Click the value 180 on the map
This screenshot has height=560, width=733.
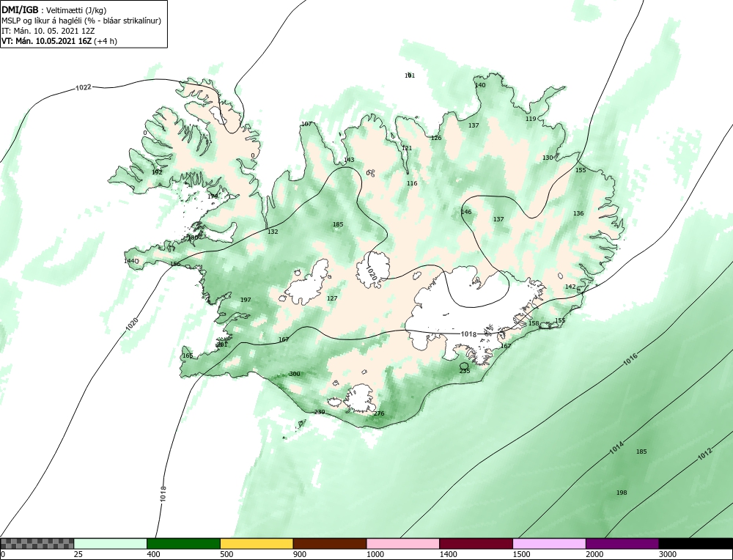tap(193, 237)
